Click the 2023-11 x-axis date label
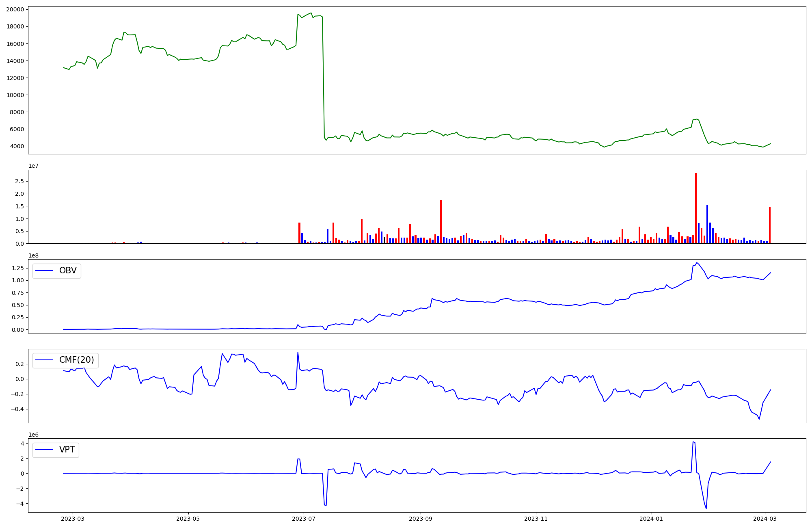 (x=536, y=519)
